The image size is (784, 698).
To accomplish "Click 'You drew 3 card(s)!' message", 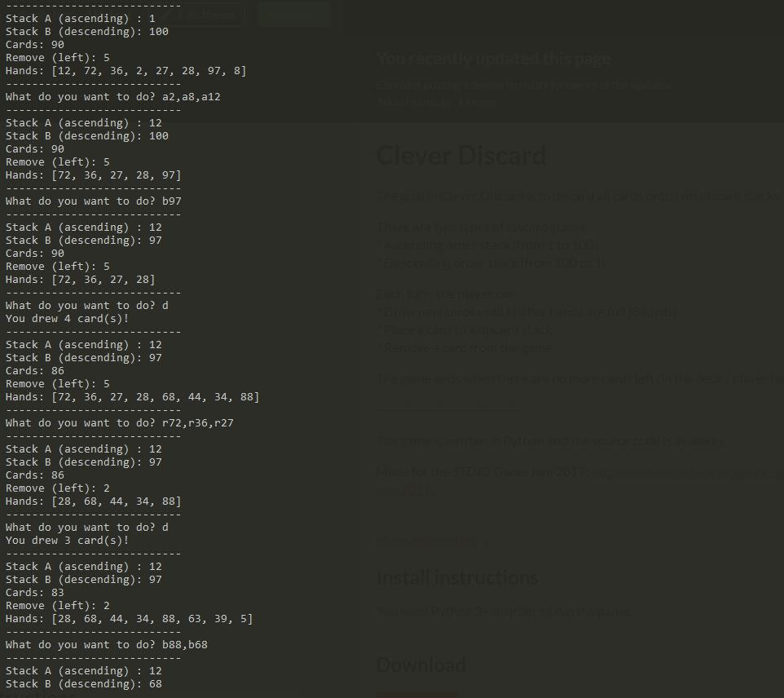I will point(67,541).
